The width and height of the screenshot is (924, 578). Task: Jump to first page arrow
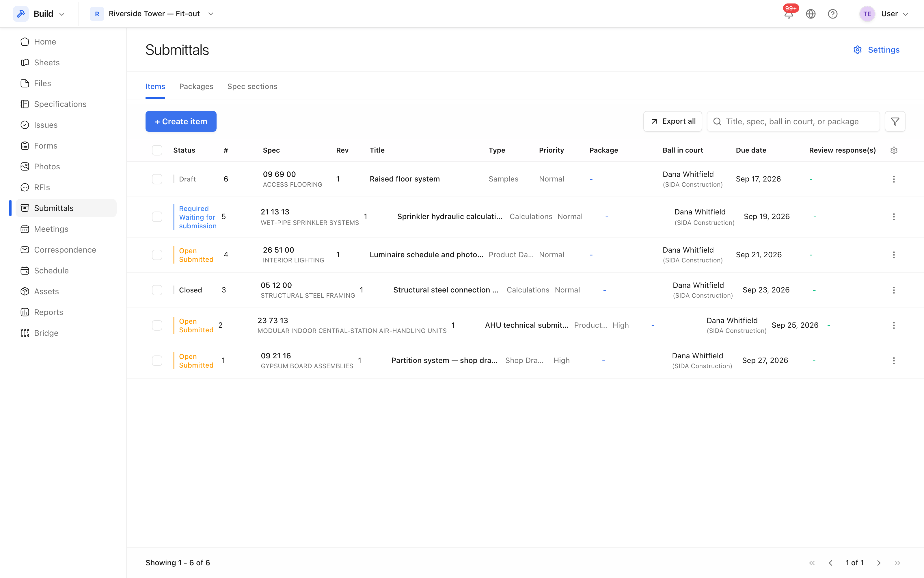[x=812, y=563]
